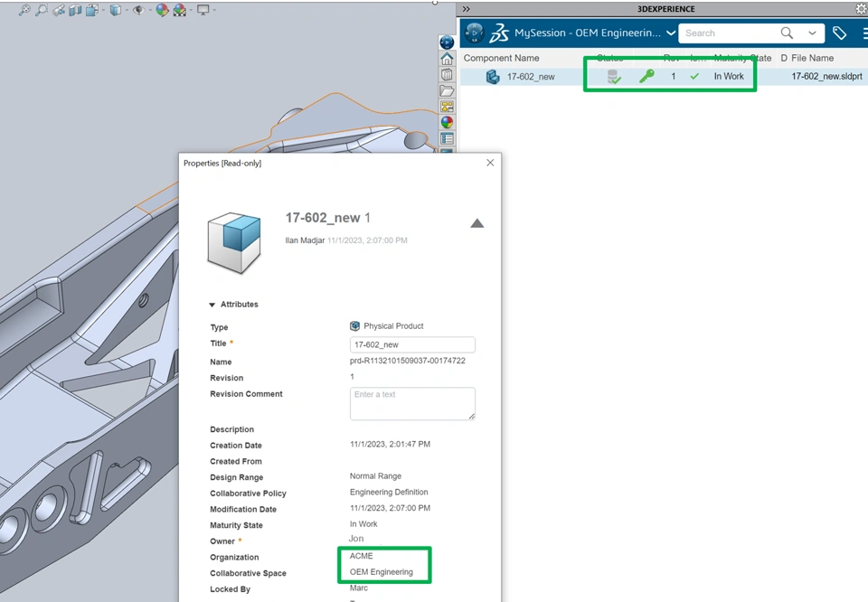
Task: Click the Revision Comment text area
Action: [x=412, y=403]
